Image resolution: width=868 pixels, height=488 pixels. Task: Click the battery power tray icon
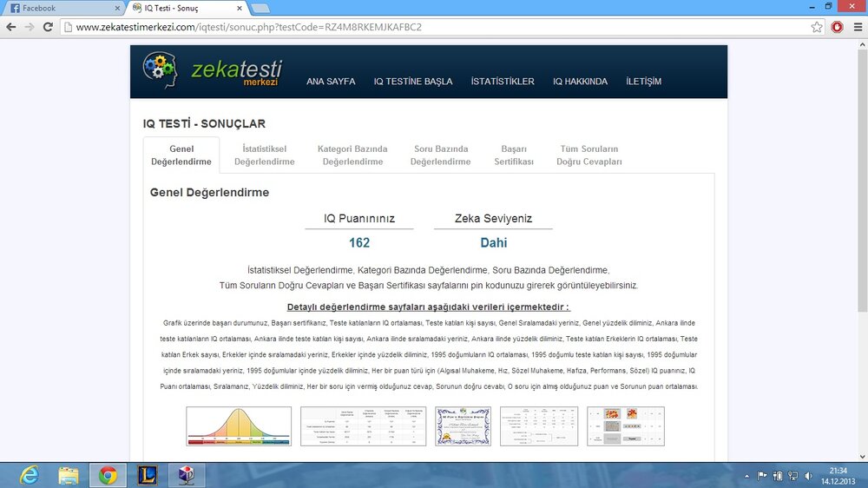point(778,476)
